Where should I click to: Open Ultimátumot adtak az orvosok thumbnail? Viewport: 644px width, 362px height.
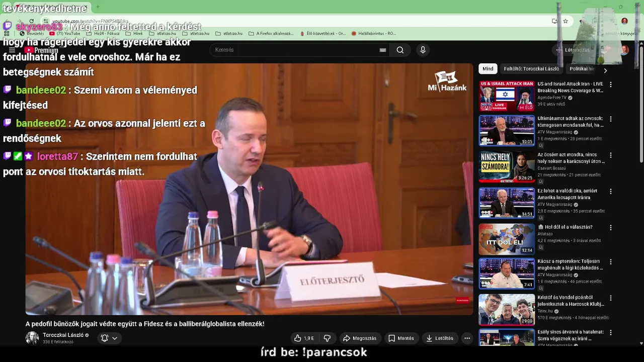pyautogui.click(x=507, y=131)
